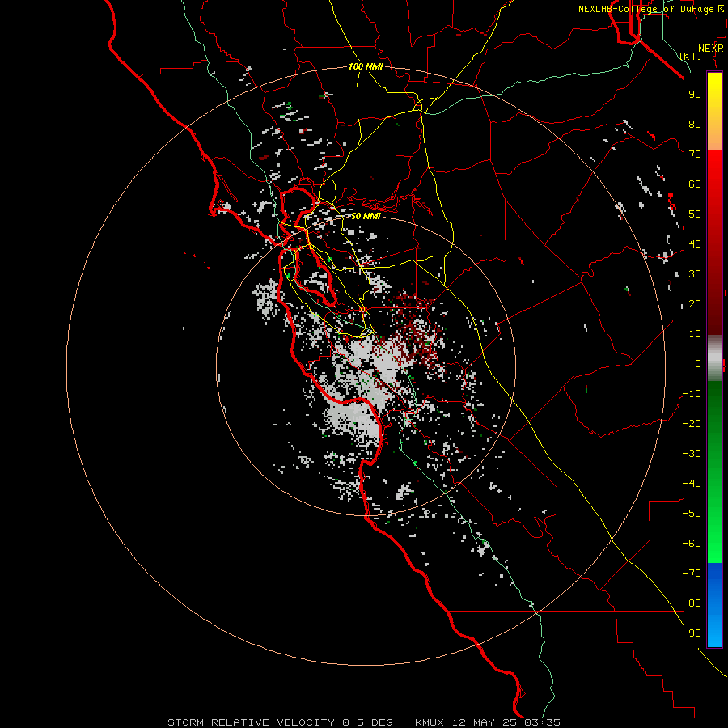The width and height of the screenshot is (728, 728).
Task: Click the "-20" velocity scale label
Action: point(692,423)
